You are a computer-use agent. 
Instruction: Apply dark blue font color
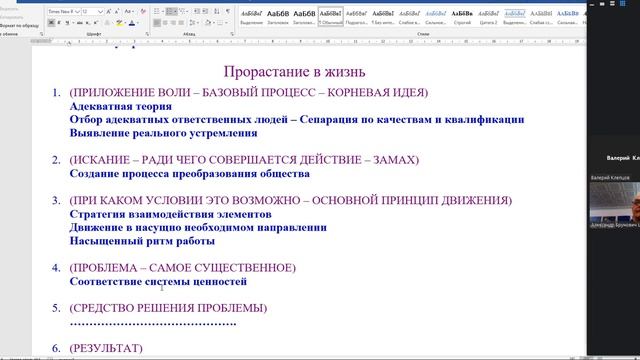tap(132, 23)
